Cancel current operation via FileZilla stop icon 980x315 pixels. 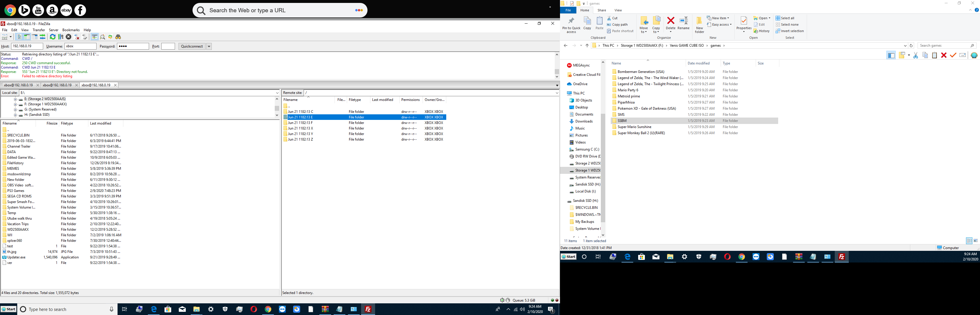tap(69, 37)
